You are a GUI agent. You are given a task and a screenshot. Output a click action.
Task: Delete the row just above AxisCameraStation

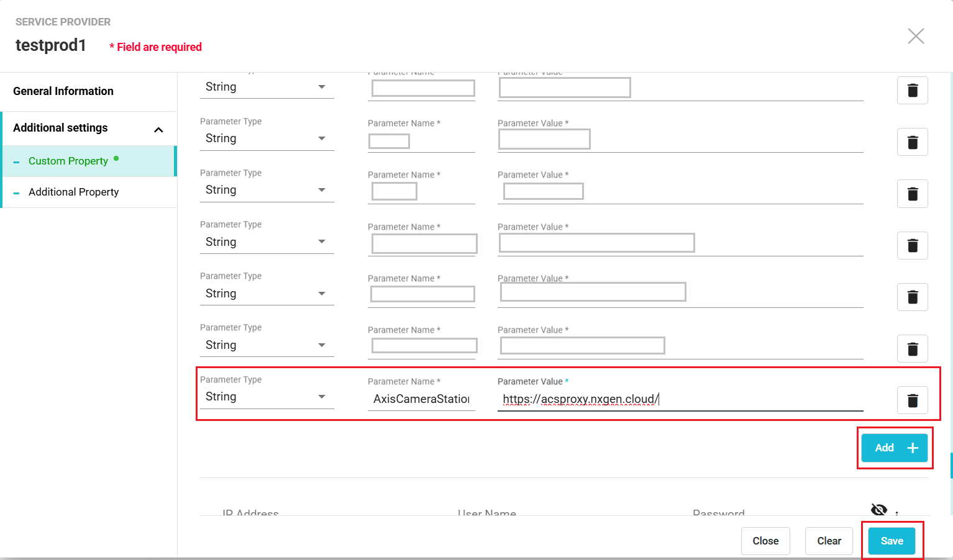[912, 349]
